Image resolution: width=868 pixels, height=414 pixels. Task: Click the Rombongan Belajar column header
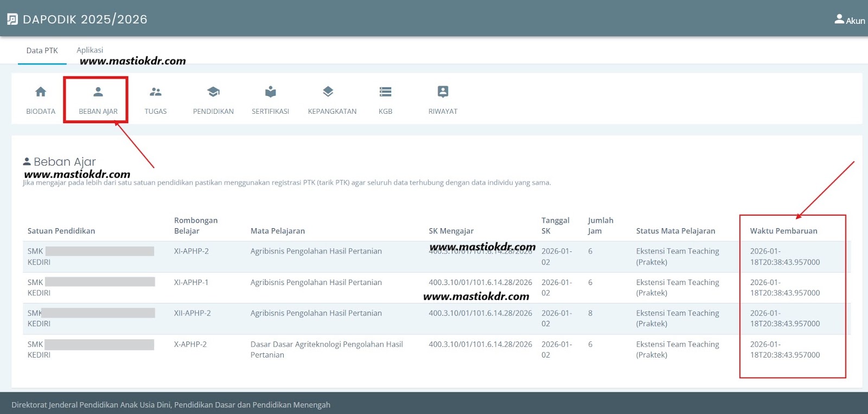pyautogui.click(x=196, y=225)
